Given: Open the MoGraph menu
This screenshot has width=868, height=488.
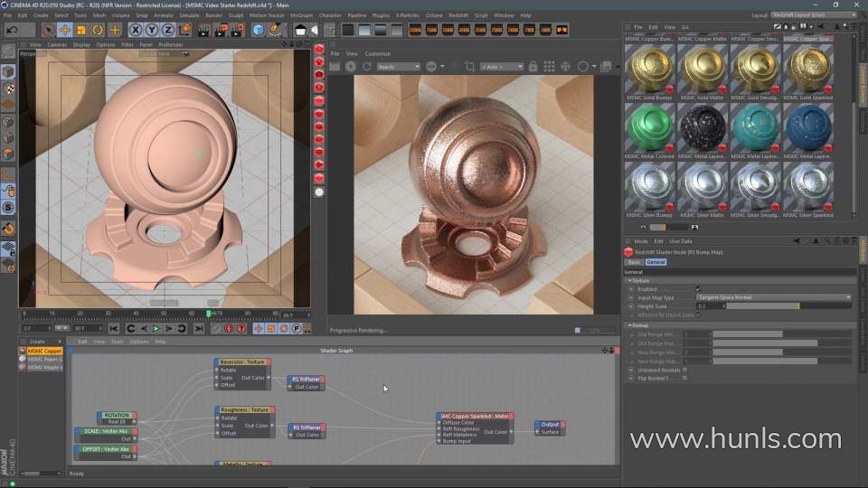Looking at the screenshot, I should coord(301,15).
